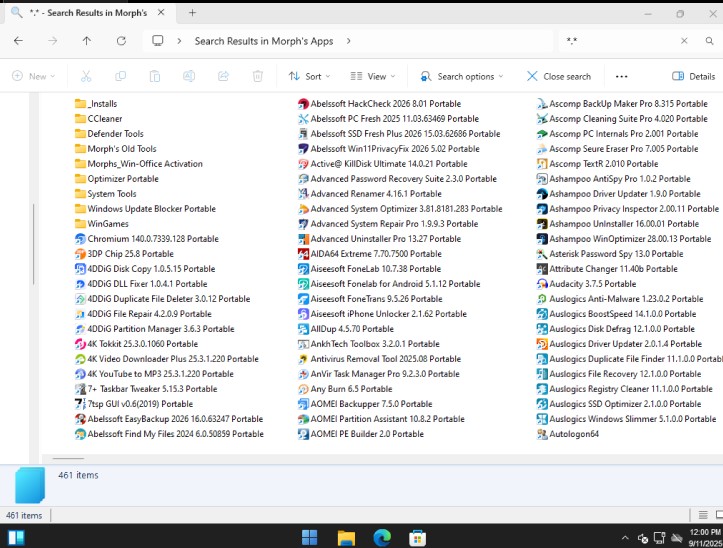Image resolution: width=723 pixels, height=548 pixels.
Task: Select the Audacity 3.7.5 Portable icon
Action: [542, 284]
